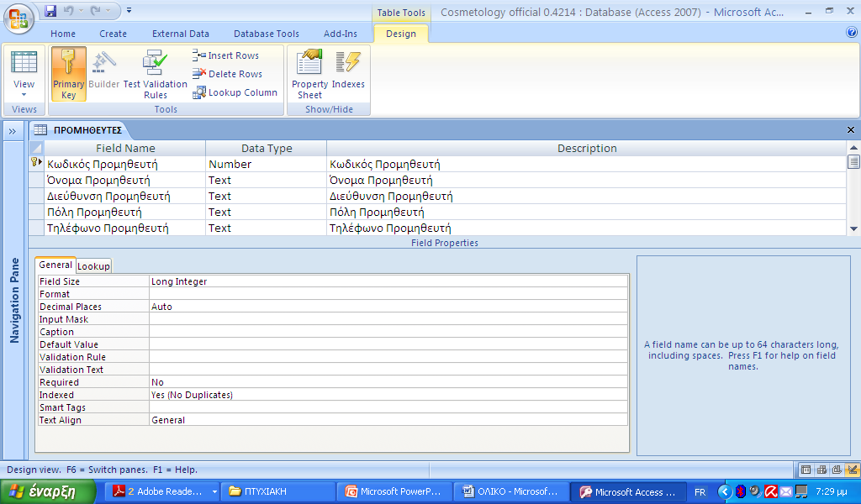Select the General properties tab

(55, 265)
